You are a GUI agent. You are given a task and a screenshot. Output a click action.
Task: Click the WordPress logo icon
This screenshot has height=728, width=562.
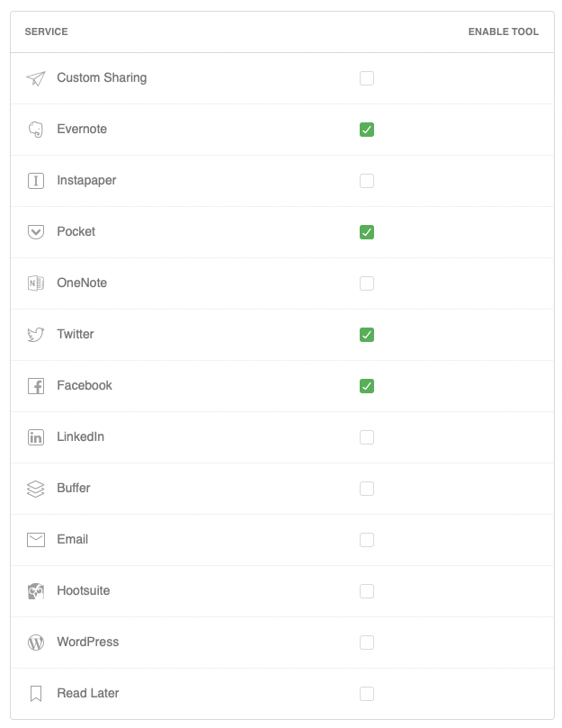coord(36,643)
